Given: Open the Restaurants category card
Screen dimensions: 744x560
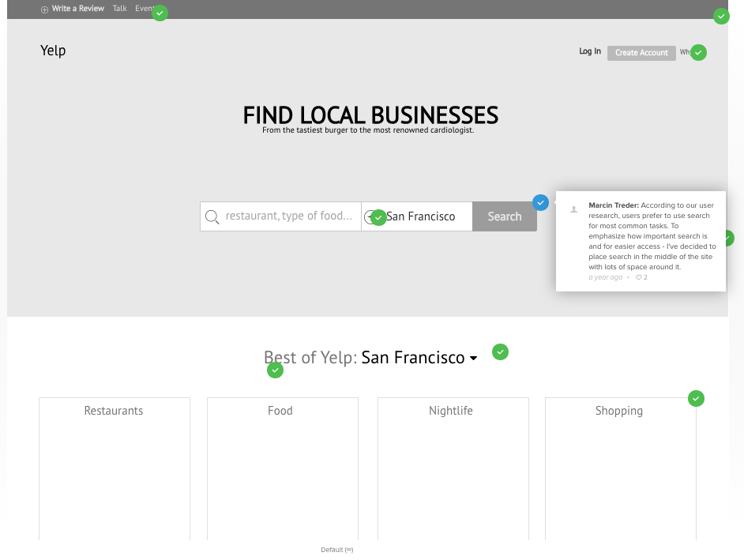Looking at the screenshot, I should point(115,469).
